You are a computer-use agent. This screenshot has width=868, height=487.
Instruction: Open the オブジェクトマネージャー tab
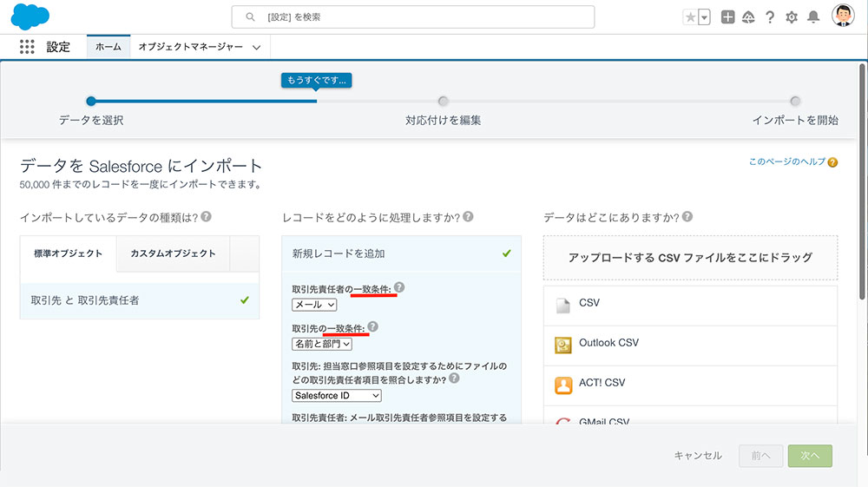(190, 47)
